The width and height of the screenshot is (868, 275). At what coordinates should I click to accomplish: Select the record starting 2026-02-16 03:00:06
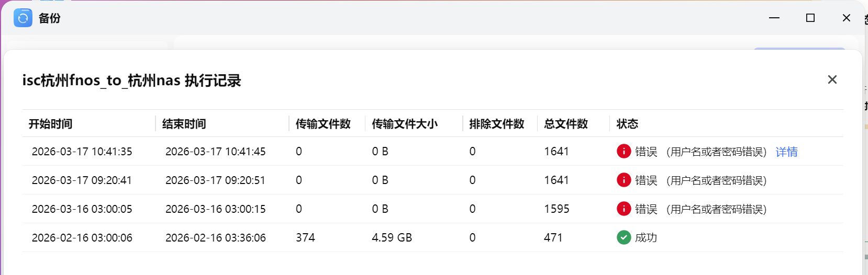[x=82, y=238]
